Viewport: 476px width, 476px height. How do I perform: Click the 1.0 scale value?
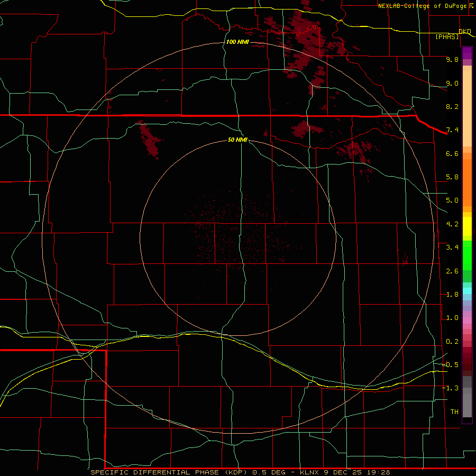(452, 318)
